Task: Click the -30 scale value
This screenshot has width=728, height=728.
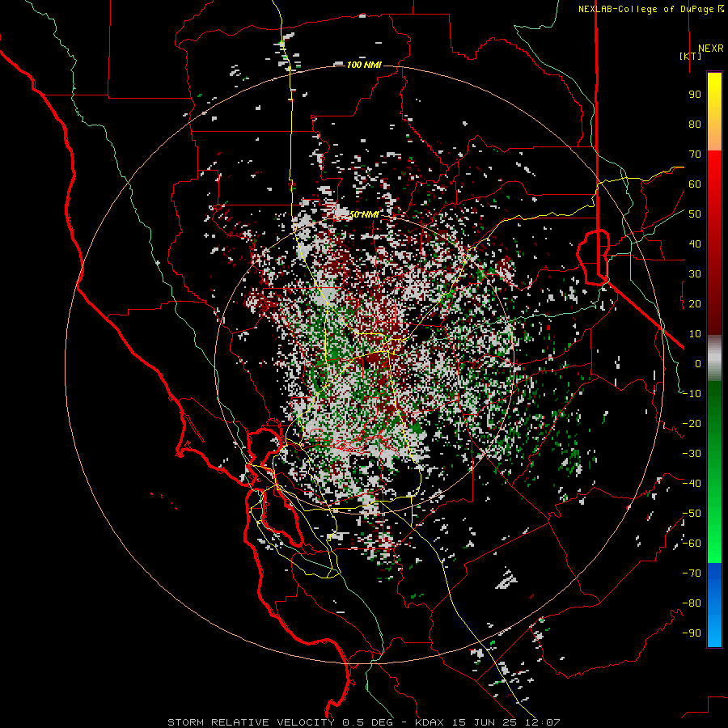Action: [x=692, y=454]
